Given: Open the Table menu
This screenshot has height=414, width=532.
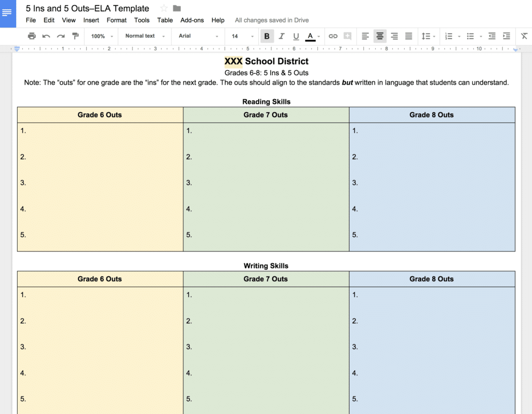Looking at the screenshot, I should [165, 20].
